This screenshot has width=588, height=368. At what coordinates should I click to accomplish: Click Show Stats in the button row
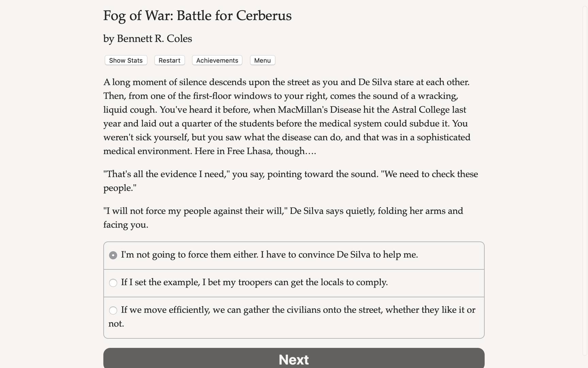tap(126, 60)
